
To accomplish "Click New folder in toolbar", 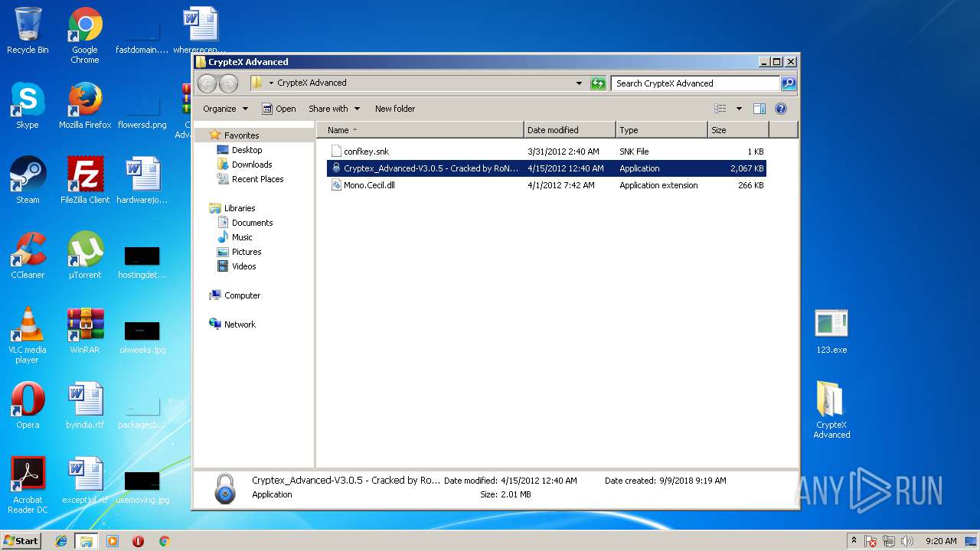I will pyautogui.click(x=395, y=109).
